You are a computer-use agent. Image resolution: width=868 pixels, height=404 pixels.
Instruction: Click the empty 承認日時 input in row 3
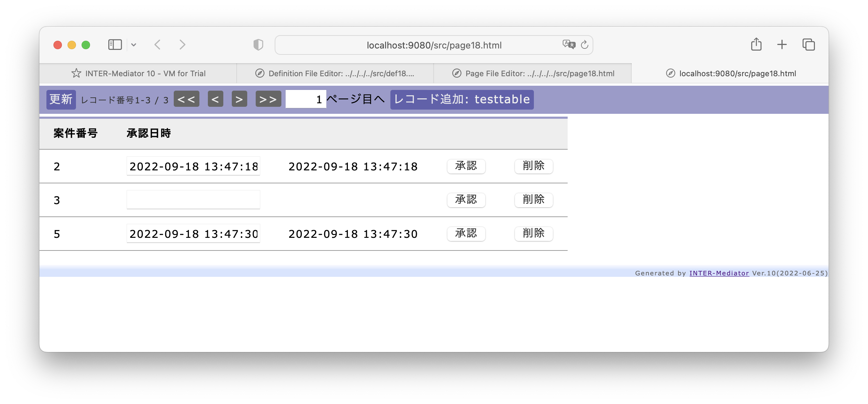pos(193,200)
